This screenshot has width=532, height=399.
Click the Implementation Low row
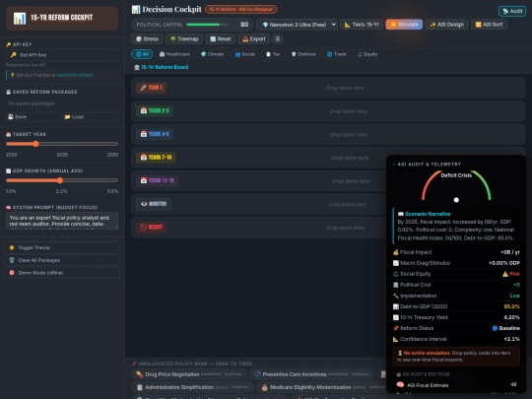456,296
